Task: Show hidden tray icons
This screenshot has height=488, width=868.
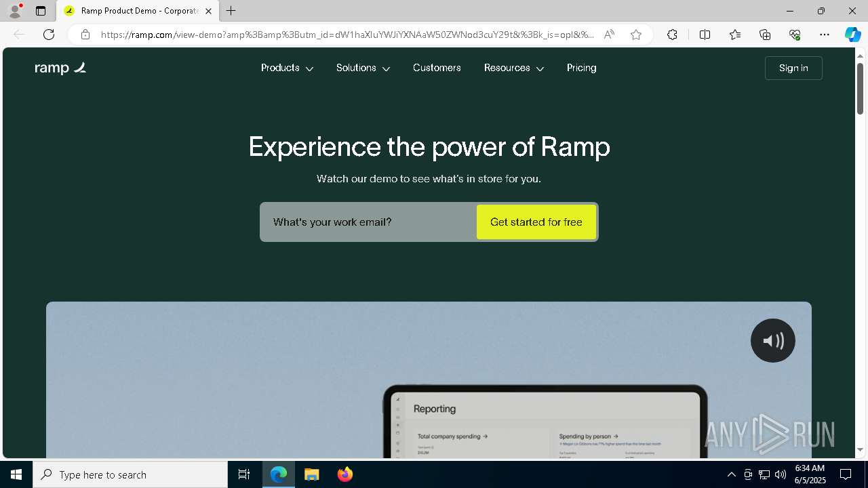Action: coord(731,474)
